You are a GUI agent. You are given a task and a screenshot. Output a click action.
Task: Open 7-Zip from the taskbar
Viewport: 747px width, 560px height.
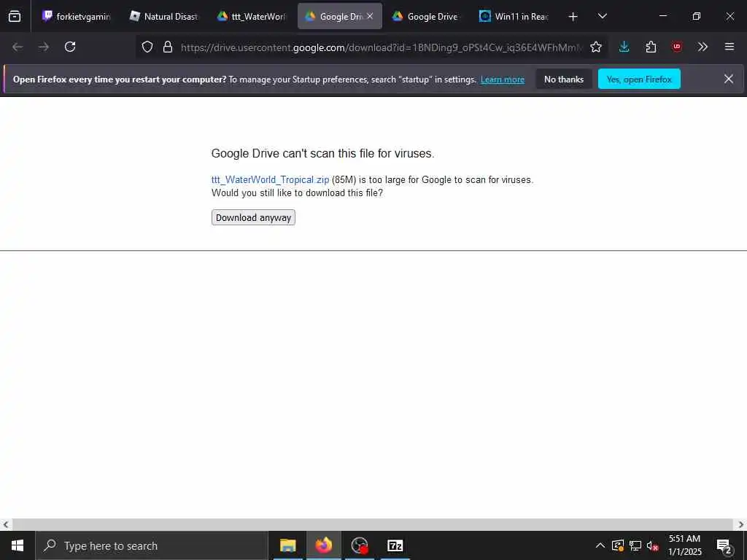[395, 545]
